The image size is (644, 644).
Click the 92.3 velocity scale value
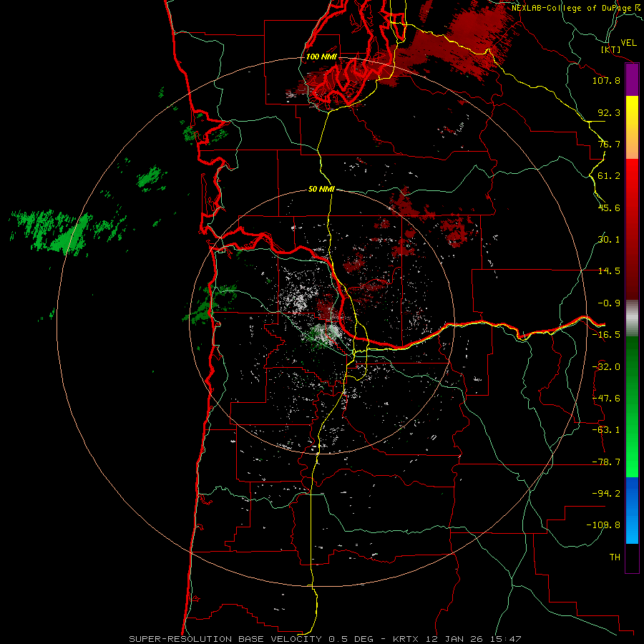(x=609, y=112)
